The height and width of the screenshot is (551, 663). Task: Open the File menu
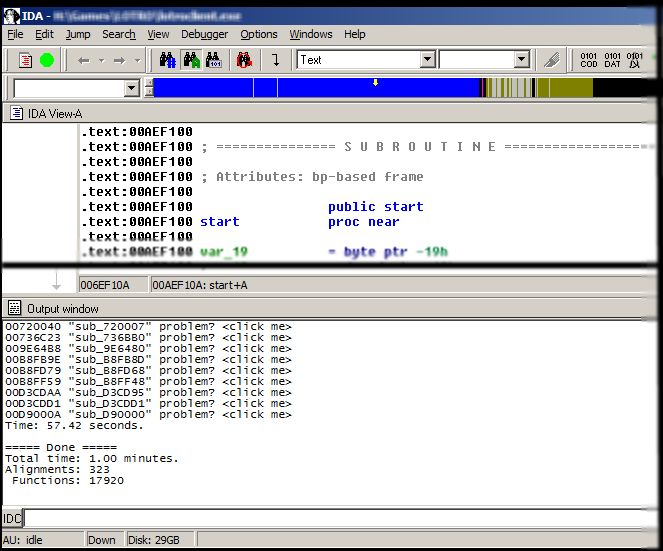coord(15,34)
